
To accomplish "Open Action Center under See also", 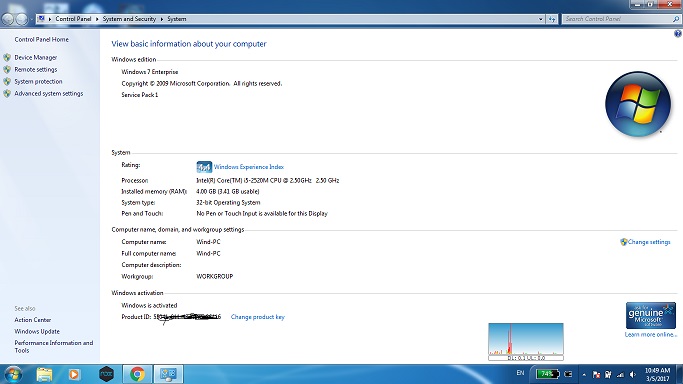I will point(33,320).
